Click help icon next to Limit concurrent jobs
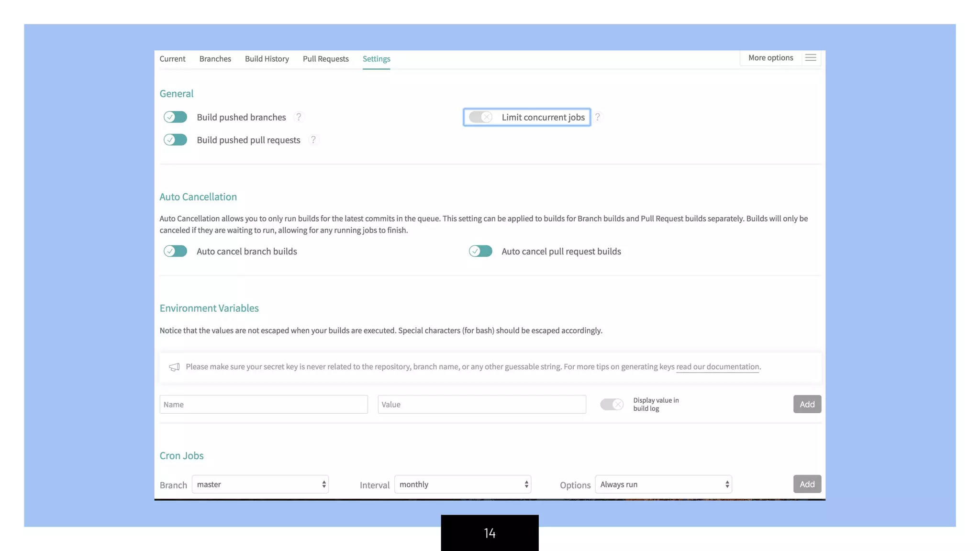 (597, 117)
